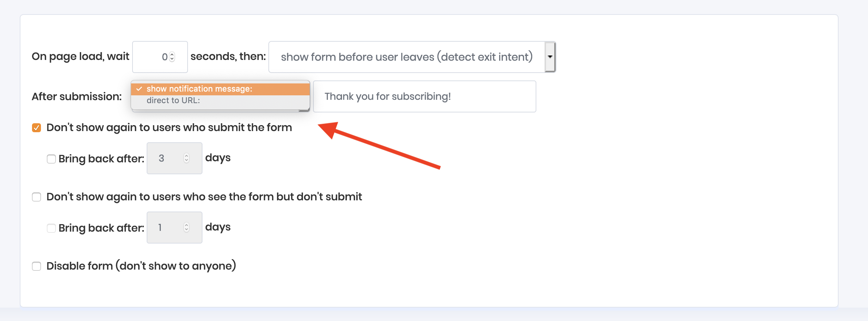Click the arrow button on the exit intent dropdown
This screenshot has width=868, height=321.
550,57
